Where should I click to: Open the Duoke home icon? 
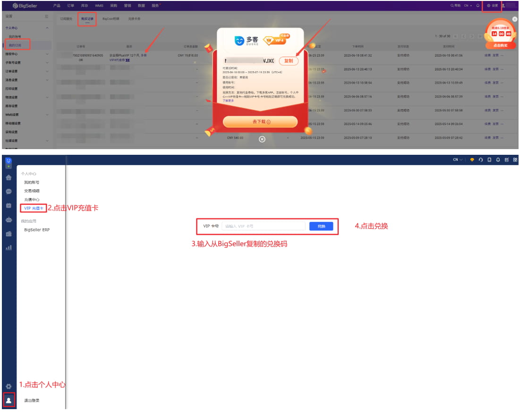[x=9, y=177]
